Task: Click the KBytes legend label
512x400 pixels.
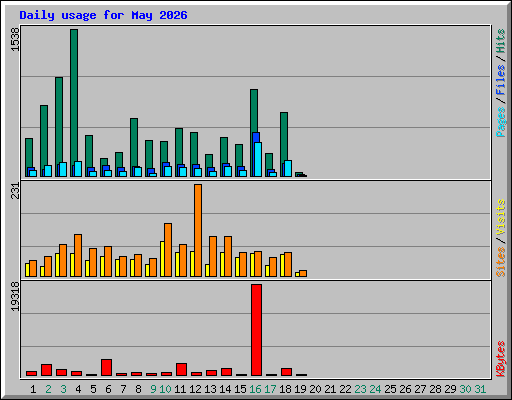Action: point(500,359)
